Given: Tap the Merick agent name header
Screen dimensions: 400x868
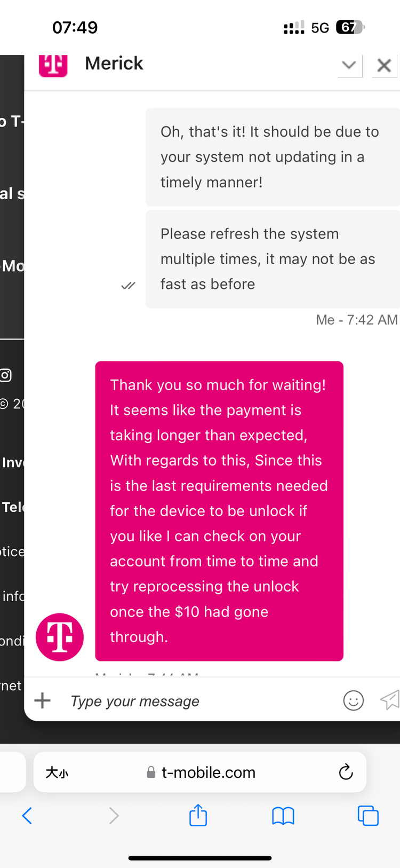Looking at the screenshot, I should pyautogui.click(x=114, y=64).
